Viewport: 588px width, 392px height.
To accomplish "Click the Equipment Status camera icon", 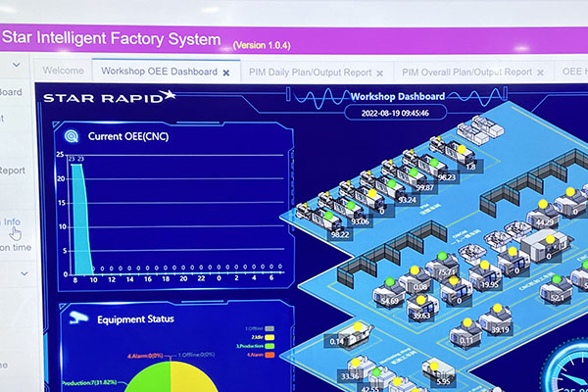I will (78, 318).
